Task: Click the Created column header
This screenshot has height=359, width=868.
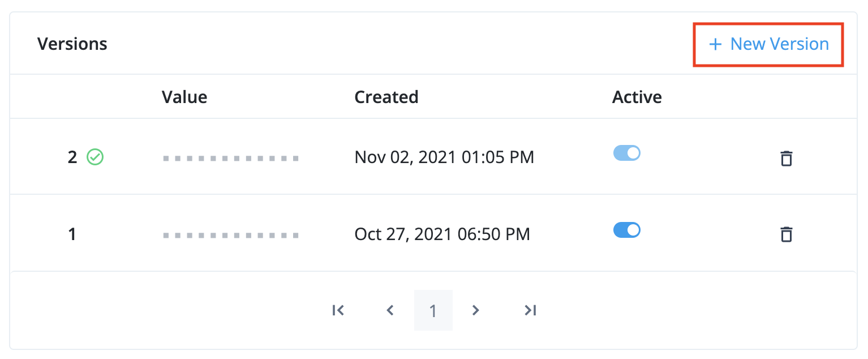Action: point(386,97)
